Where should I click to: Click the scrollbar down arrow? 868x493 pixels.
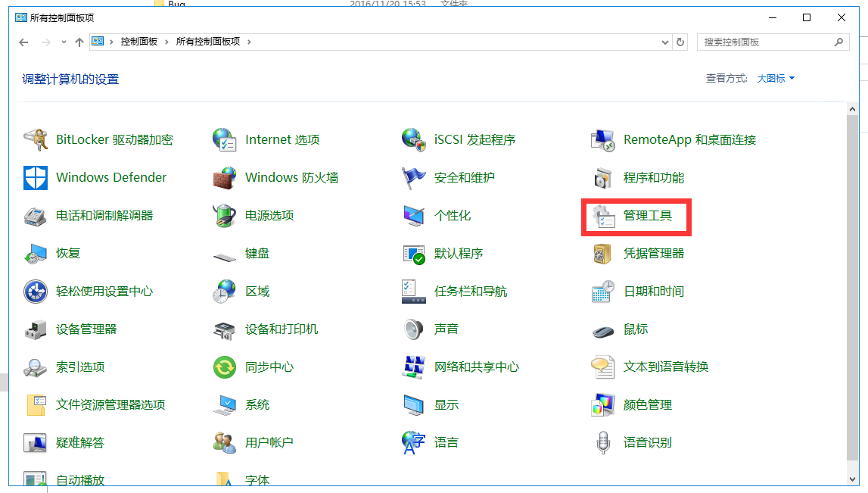(853, 479)
